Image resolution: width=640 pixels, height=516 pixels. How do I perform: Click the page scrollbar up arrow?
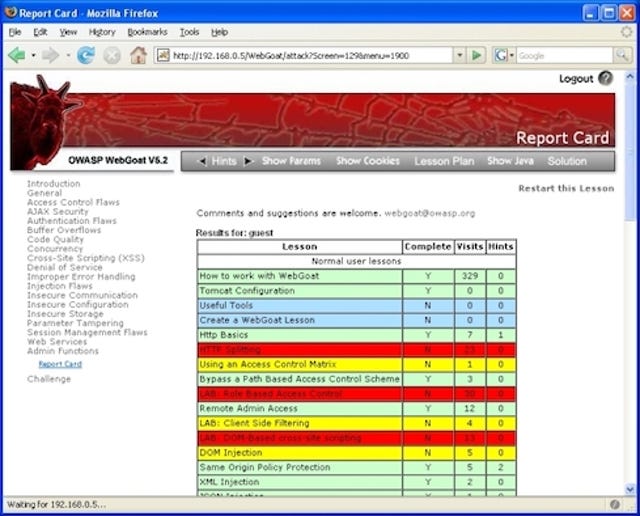[x=630, y=76]
